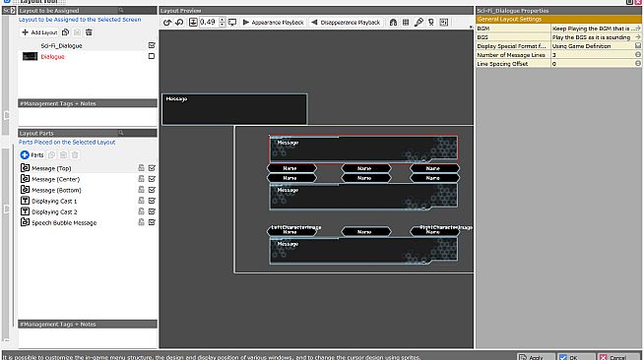This screenshot has height=360, width=644.
Task: Click upper #Management Tags + Notes header
Action: (x=88, y=103)
